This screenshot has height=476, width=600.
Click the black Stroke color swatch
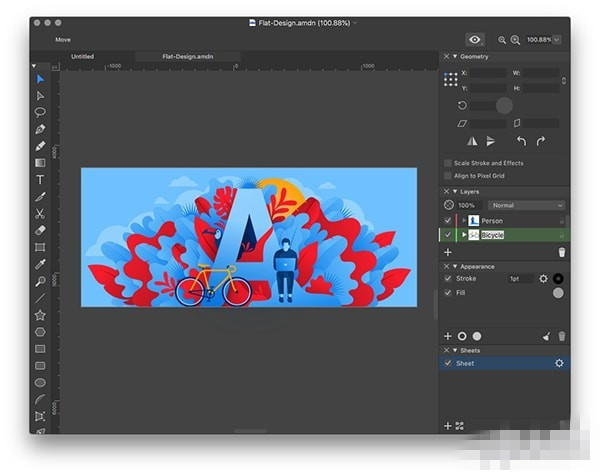click(x=558, y=279)
